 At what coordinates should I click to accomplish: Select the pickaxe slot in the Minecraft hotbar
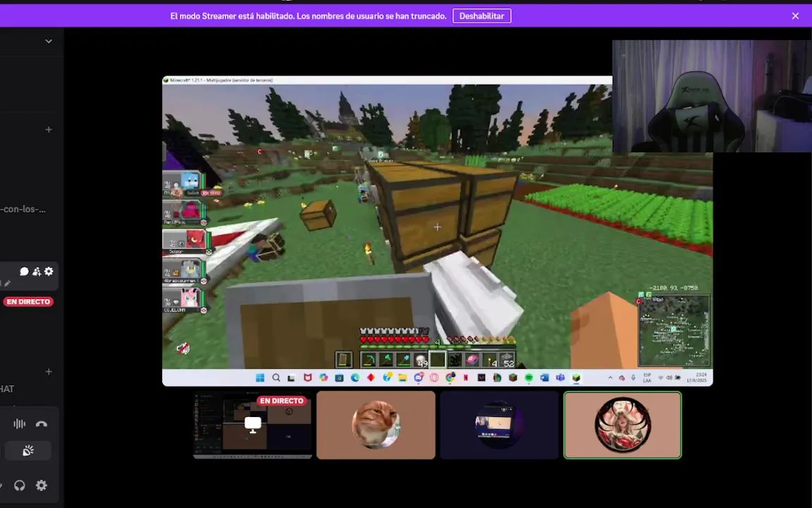click(368, 359)
